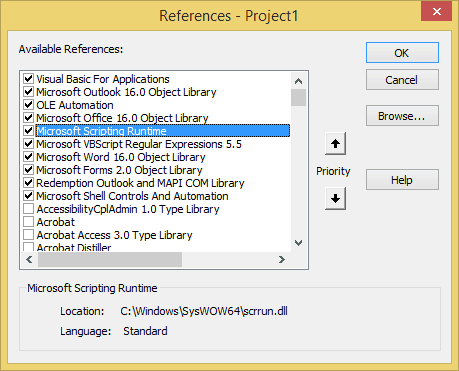Select highlighted Microsoft Scripting Runtime row
The width and height of the screenshot is (459, 371).
163,131
